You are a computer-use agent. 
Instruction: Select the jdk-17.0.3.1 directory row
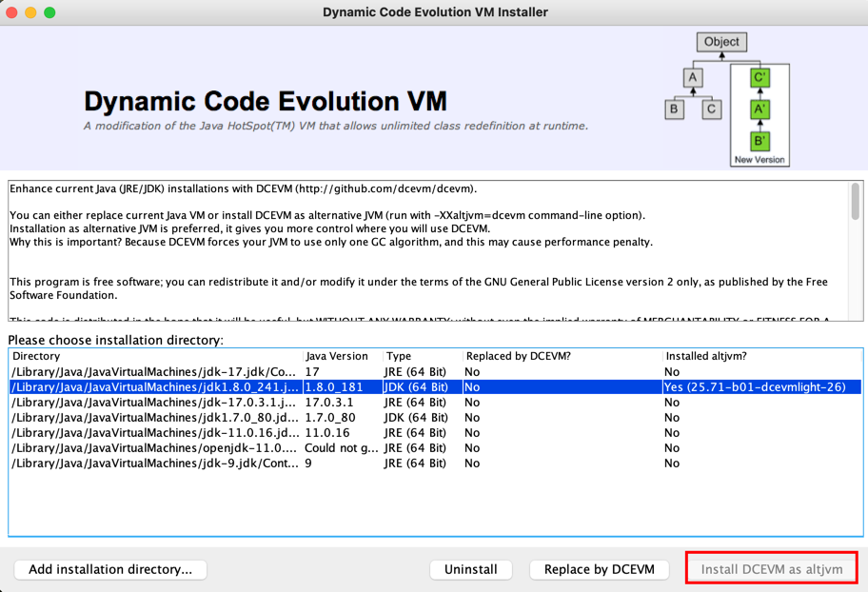(x=436, y=402)
